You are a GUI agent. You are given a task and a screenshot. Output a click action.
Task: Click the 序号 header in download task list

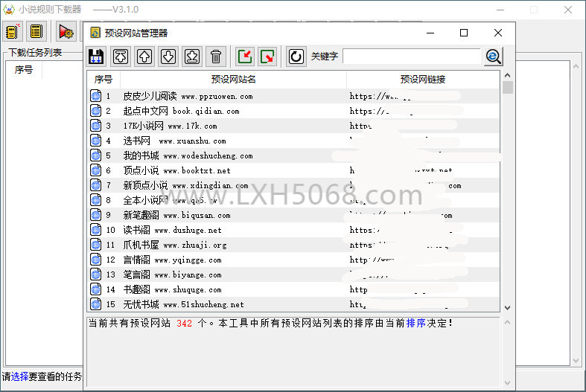coord(24,69)
